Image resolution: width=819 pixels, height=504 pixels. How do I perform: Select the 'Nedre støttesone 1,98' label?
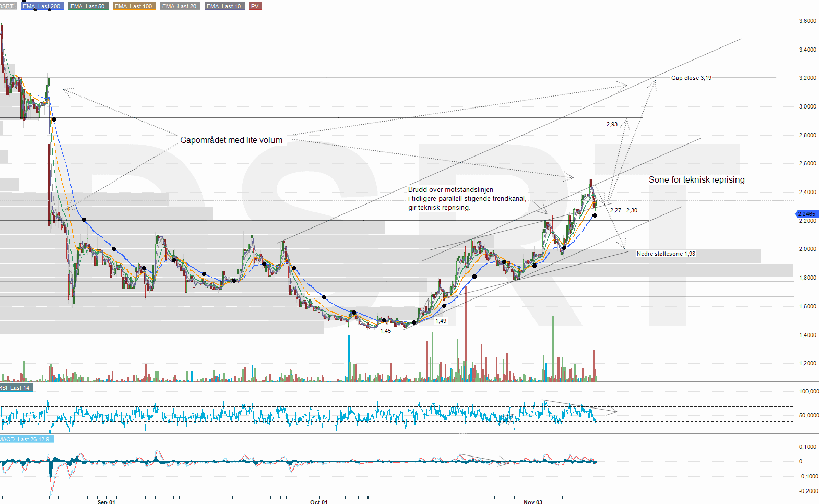point(666,254)
